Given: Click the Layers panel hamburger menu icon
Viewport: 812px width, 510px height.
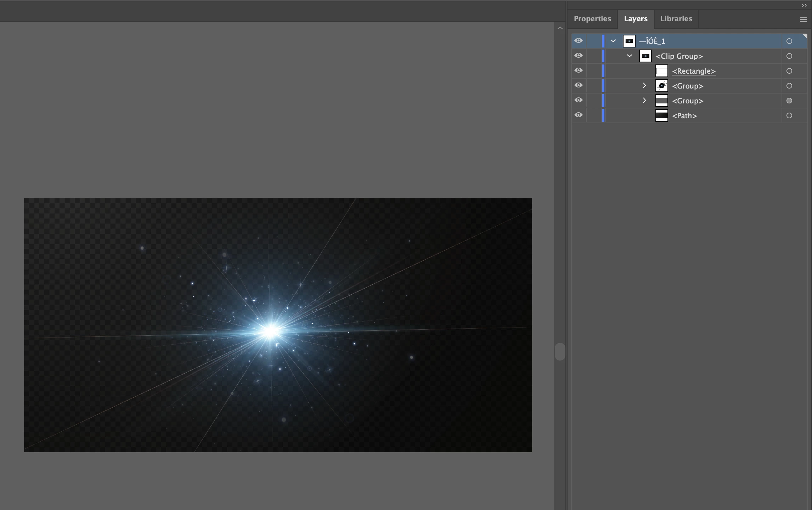Looking at the screenshot, I should point(803,20).
